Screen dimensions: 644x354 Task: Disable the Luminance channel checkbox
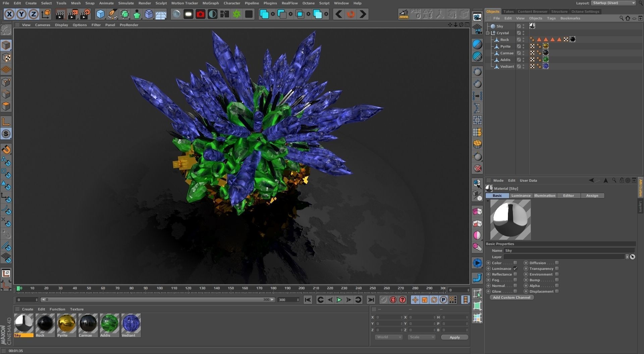point(516,269)
